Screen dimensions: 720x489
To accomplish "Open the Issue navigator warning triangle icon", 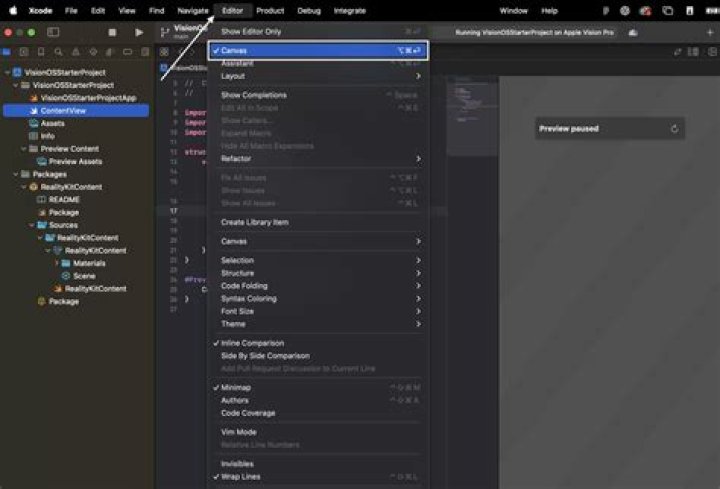I will 76,52.
